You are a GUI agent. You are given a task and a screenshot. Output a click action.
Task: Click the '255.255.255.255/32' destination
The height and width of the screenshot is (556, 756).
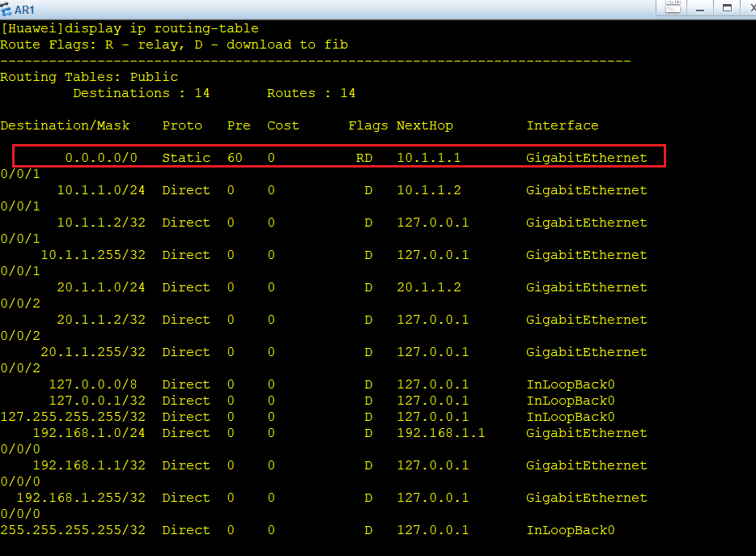tap(73, 530)
